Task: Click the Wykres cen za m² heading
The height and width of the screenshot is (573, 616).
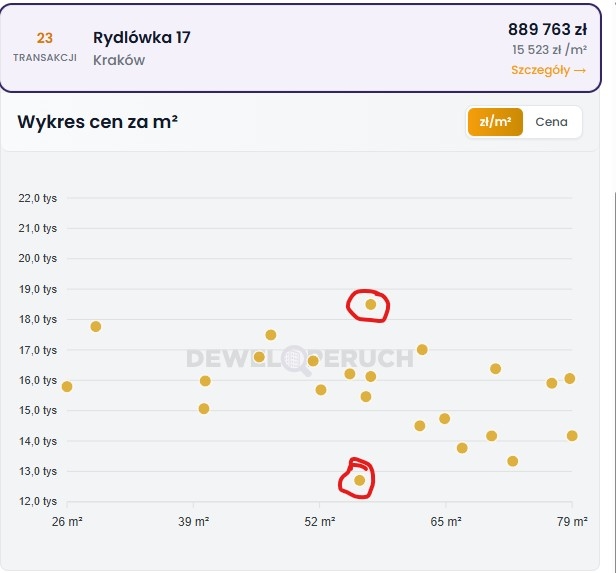Action: point(98,122)
